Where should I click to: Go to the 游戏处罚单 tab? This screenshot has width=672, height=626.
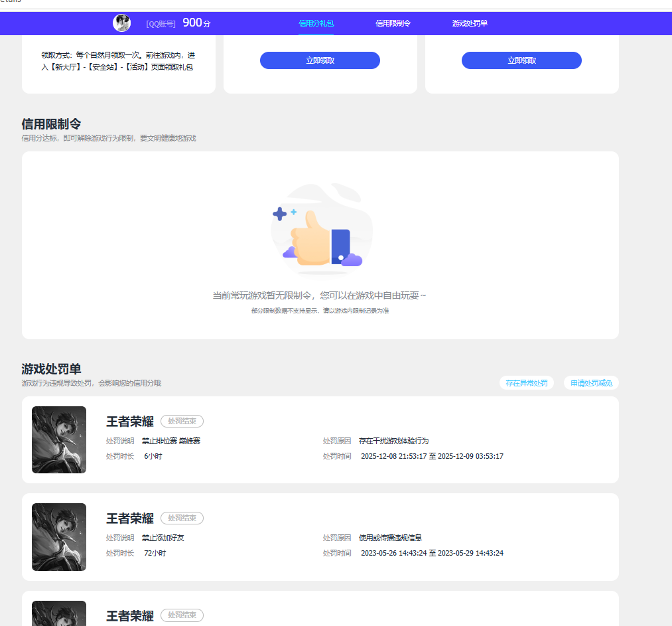470,24
